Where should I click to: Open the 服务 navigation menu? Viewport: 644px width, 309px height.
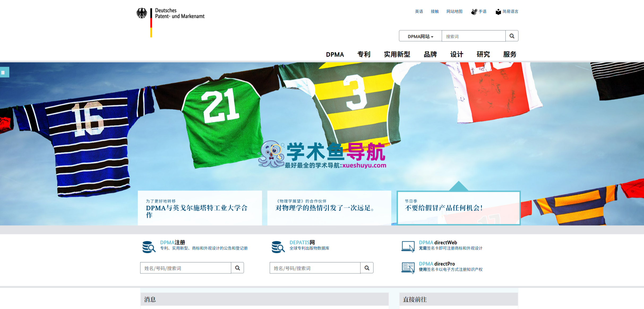tap(510, 54)
